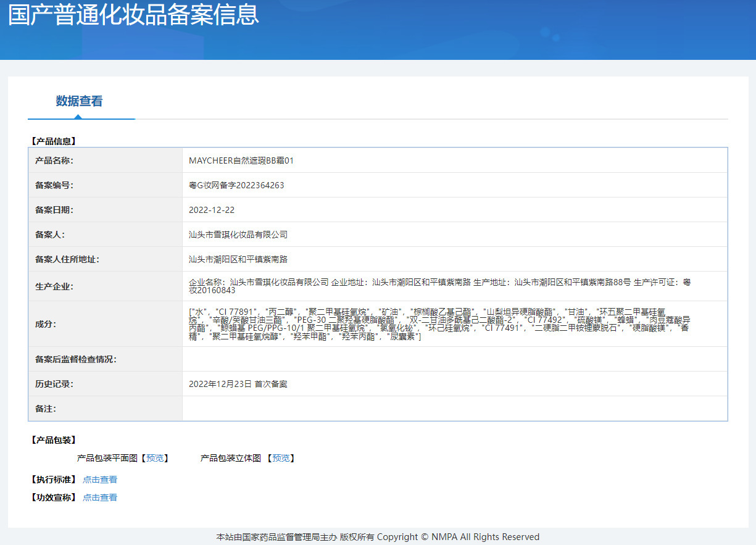Preview the 产品包装平面图 image
756x545 pixels.
156,458
